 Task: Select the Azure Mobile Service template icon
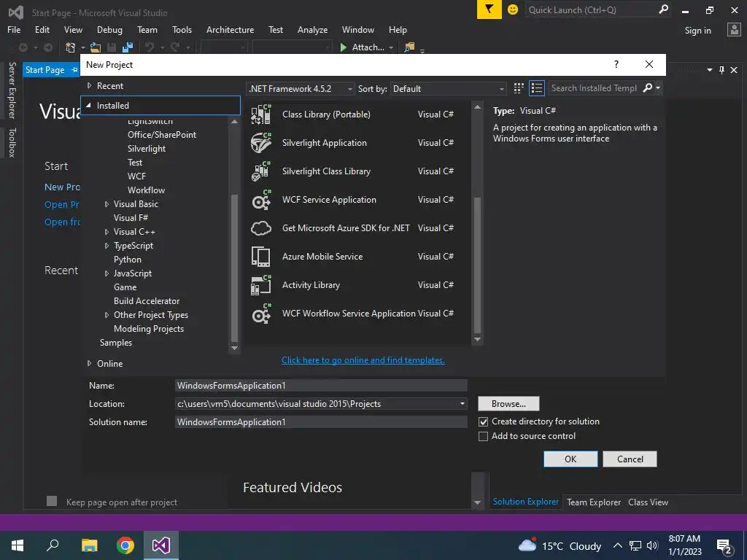pos(261,257)
